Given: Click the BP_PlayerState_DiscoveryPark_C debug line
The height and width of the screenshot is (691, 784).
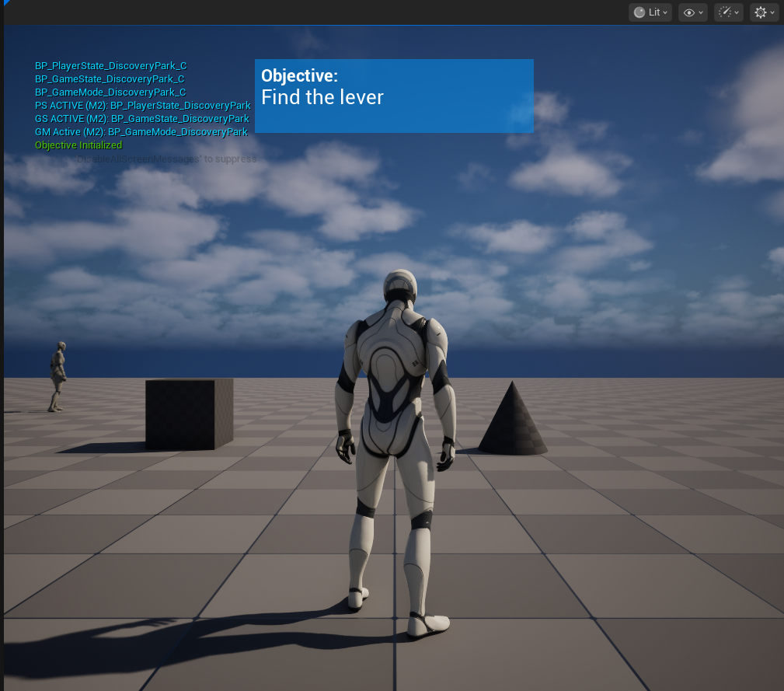Looking at the screenshot, I should point(110,66).
